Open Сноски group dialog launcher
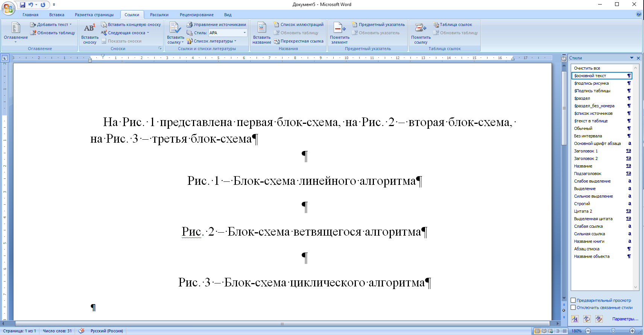Screen dimensions: 644x335 (160, 49)
